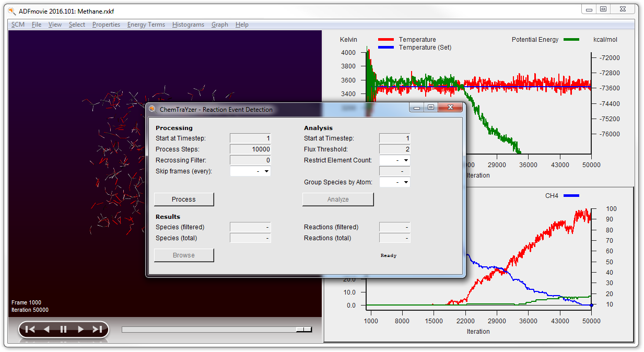The image size is (644, 352).
Task: Click field below Restrict Element Count
Action: point(394,171)
